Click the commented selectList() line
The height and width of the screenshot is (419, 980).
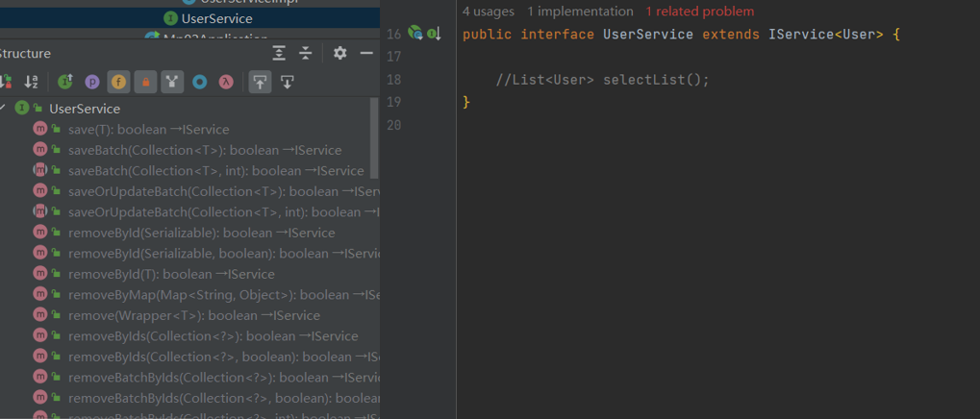point(602,80)
